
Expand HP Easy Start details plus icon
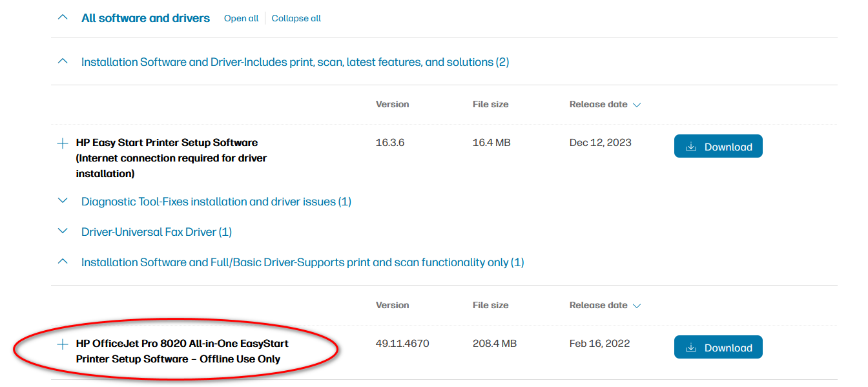(x=63, y=143)
